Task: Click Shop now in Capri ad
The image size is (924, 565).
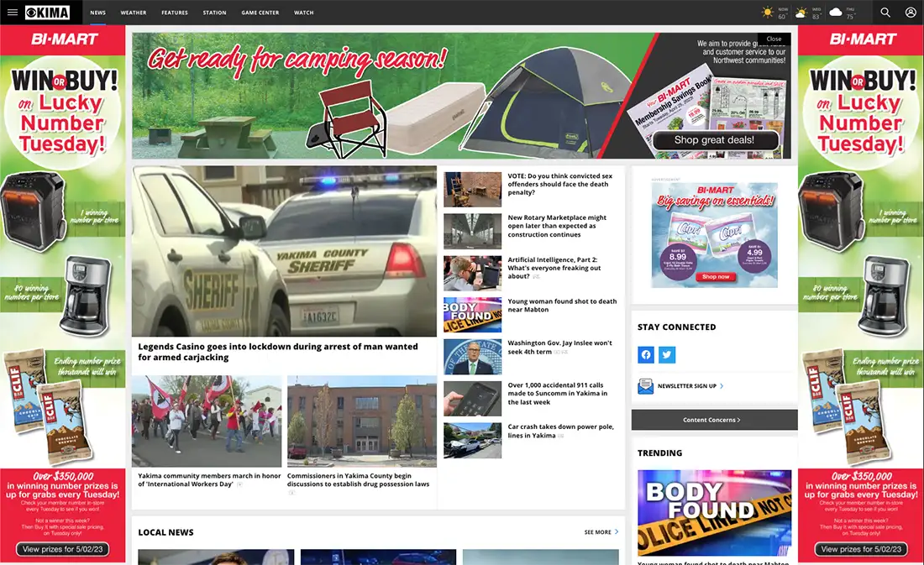Action: [716, 276]
